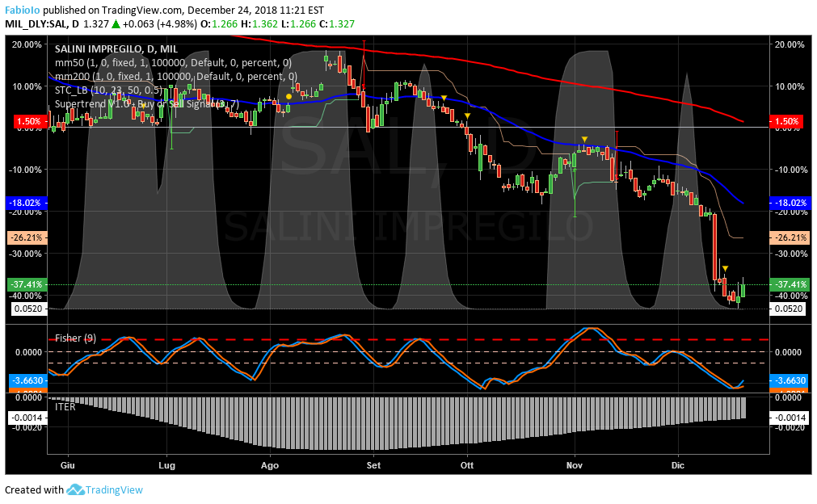Click the red 1.50% label on left axis
Viewport: 817px width, 504px height.
point(28,121)
